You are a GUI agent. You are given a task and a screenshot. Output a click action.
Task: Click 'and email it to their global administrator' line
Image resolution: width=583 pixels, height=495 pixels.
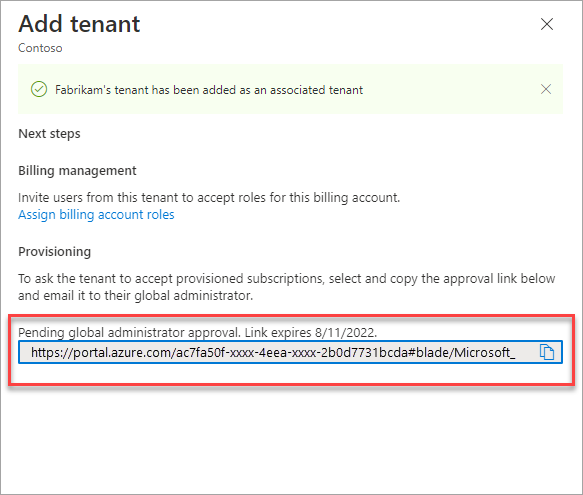pos(136,296)
